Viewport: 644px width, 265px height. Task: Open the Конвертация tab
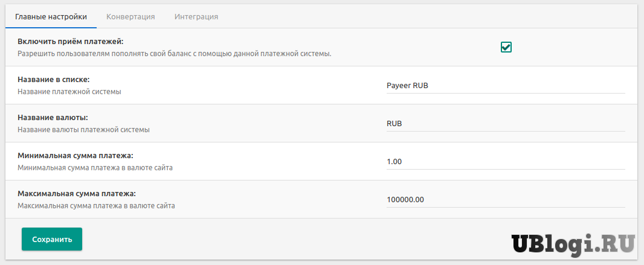point(130,16)
